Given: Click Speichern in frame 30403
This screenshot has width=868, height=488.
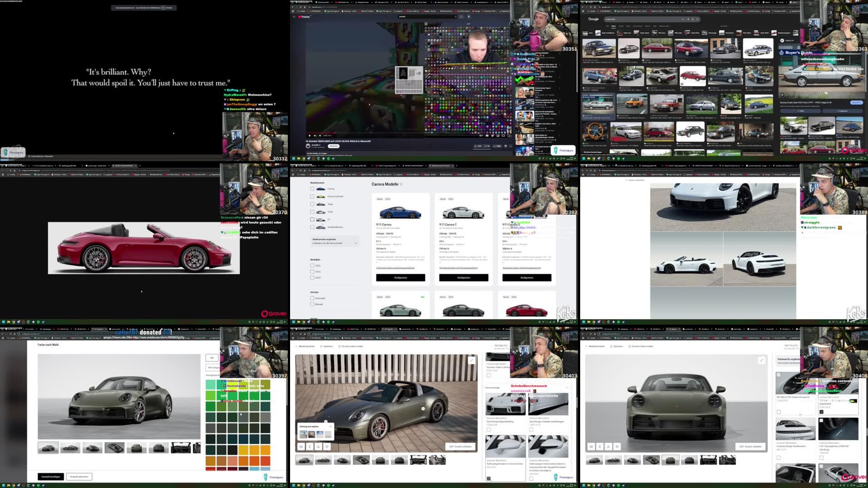Looking at the screenshot, I should (x=326, y=346).
